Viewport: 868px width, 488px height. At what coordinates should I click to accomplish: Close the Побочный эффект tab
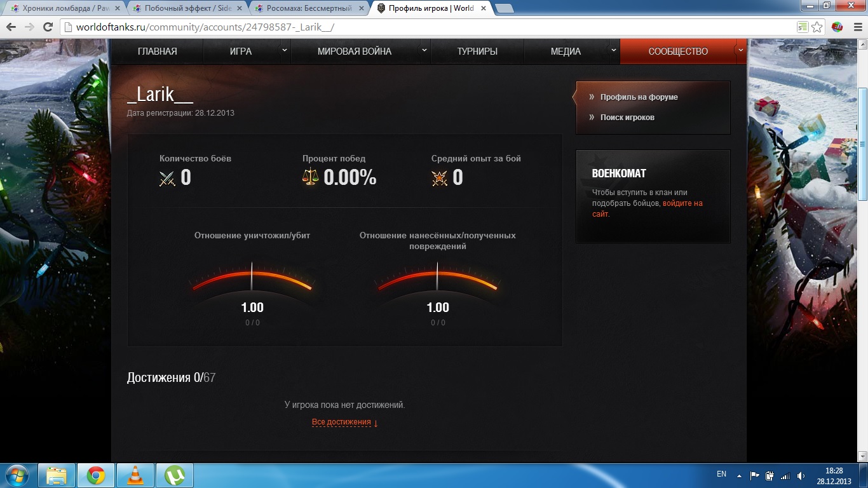tap(241, 8)
